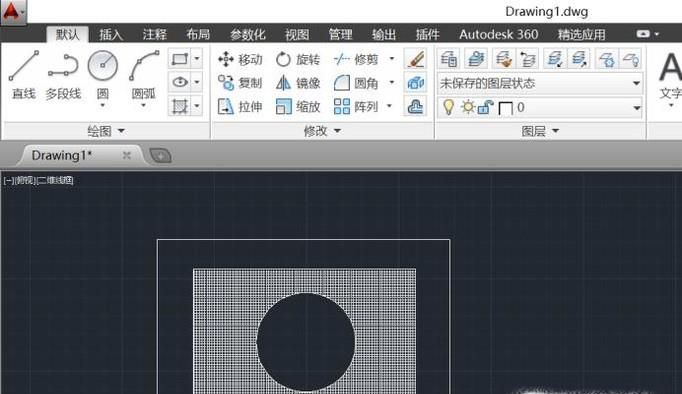
Task: Click the Erase tool icon
Action: pyautogui.click(x=415, y=59)
